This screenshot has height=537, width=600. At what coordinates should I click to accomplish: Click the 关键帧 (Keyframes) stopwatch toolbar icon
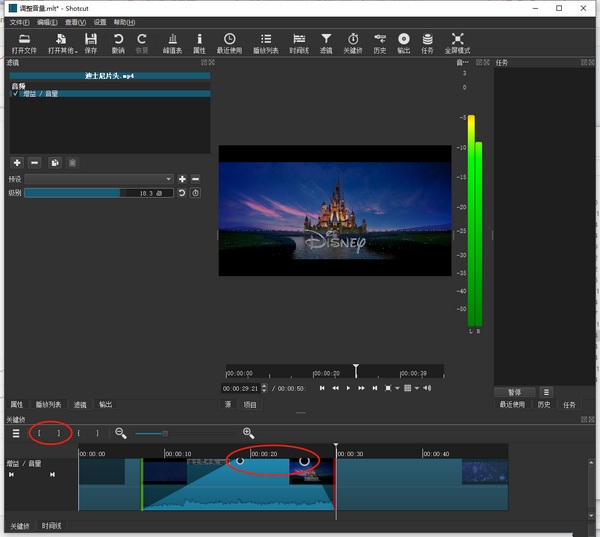pos(352,40)
